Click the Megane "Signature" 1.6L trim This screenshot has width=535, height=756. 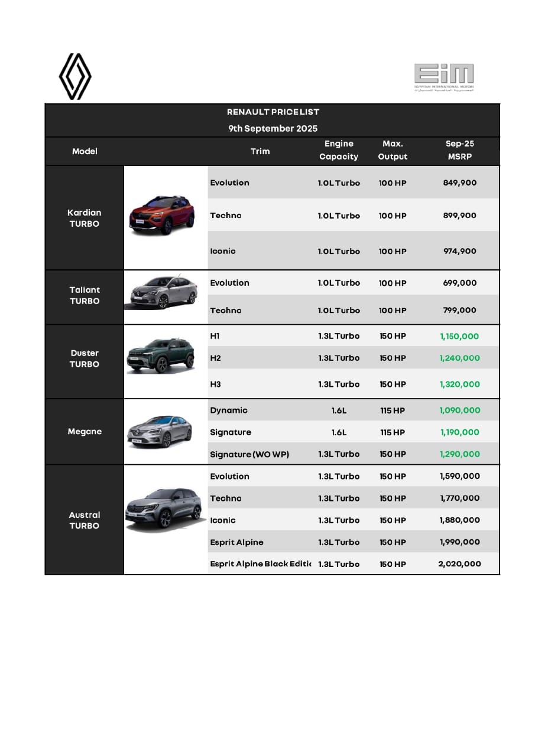(x=231, y=432)
